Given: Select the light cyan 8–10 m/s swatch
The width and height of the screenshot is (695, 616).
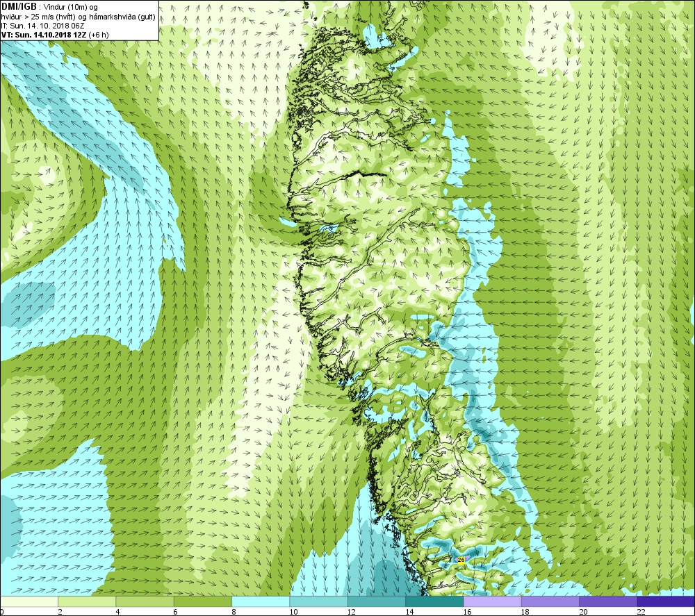Looking at the screenshot, I should [x=261, y=601].
